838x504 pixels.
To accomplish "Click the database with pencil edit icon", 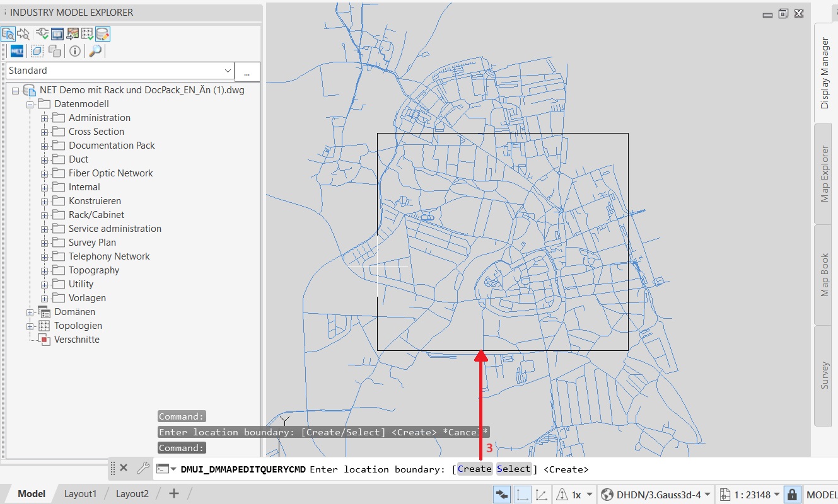I will [103, 34].
